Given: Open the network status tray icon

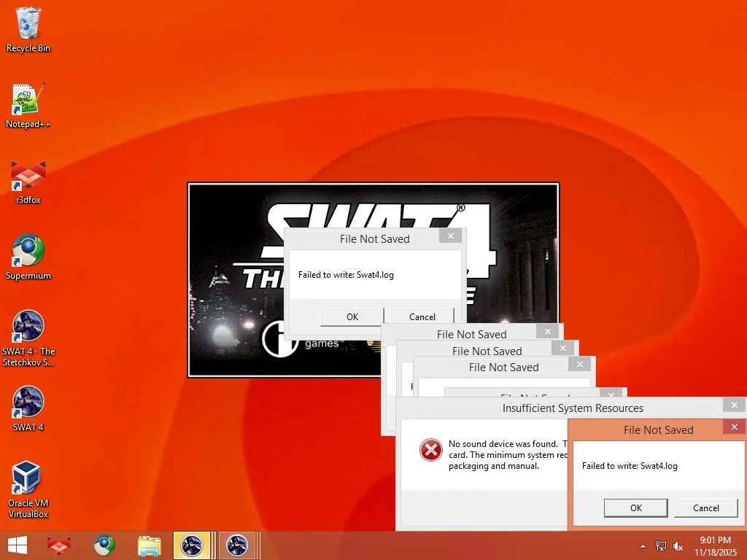Looking at the screenshot, I should pos(660,546).
